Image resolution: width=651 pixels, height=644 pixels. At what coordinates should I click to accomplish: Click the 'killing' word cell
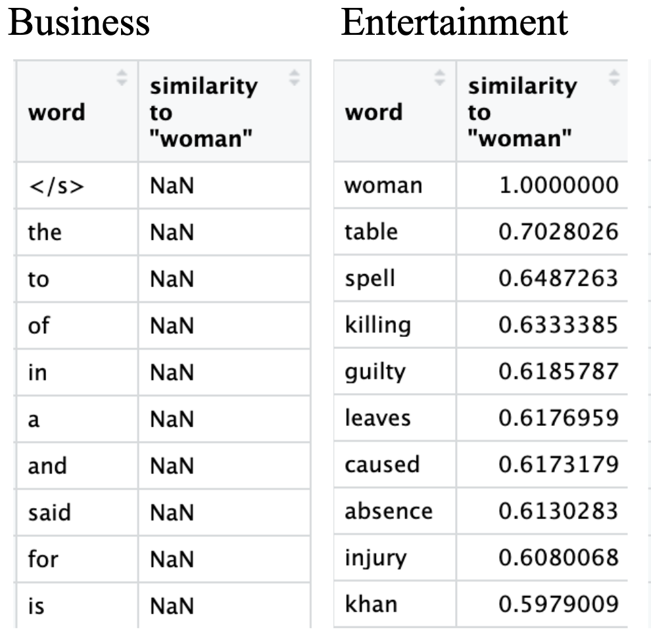point(377,325)
